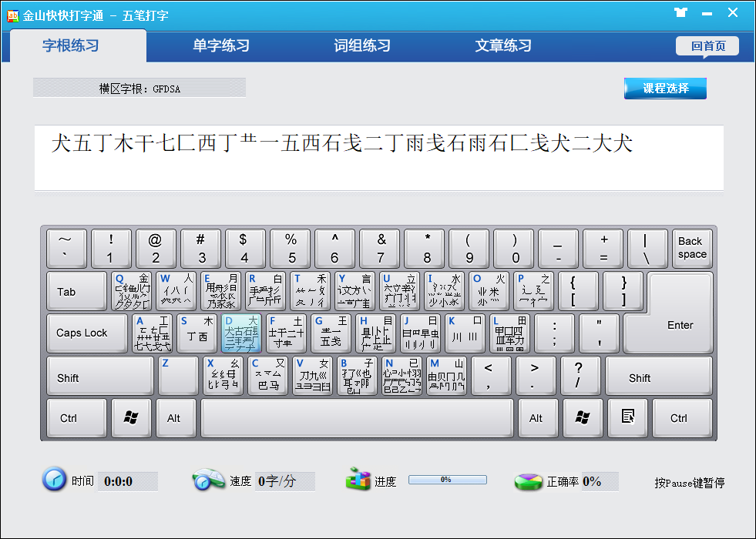Click the N 已 key
Image resolution: width=756 pixels, height=539 pixels.
pyautogui.click(x=402, y=375)
